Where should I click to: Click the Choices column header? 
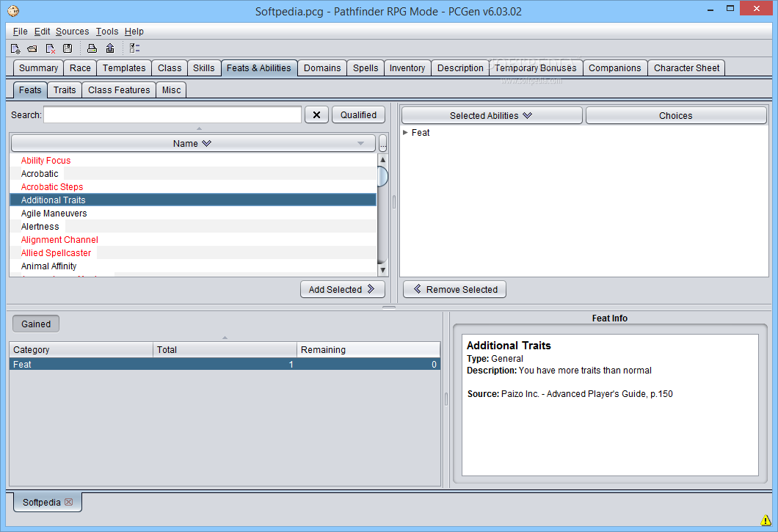676,116
